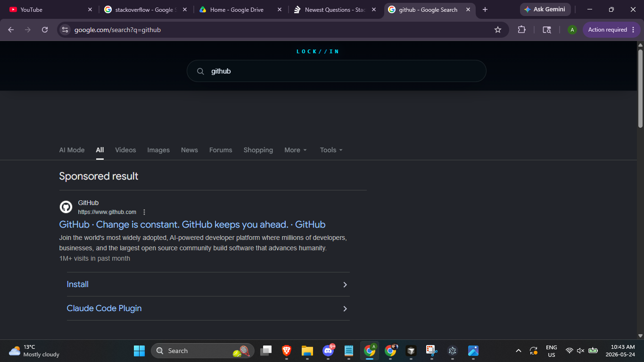
Task: Open the Photos app on the taskbar
Action: [473, 351]
